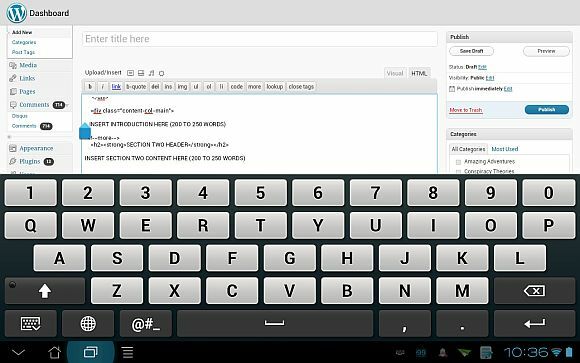Click the blue Publish button
580x363 pixels.
pos(546,110)
